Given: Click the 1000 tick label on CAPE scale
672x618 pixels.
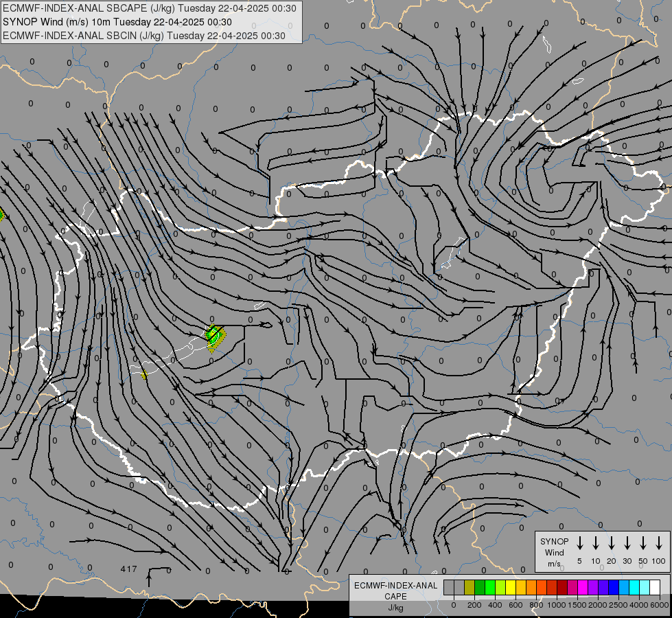Looking at the screenshot, I should (557, 605).
